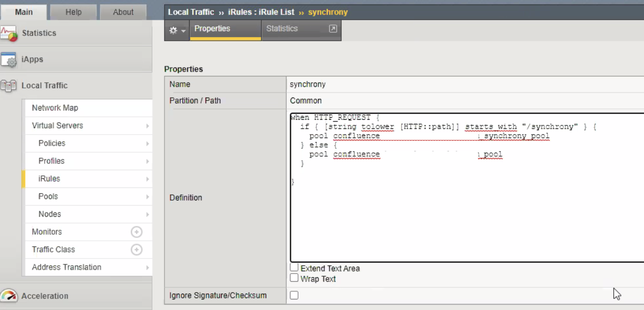This screenshot has height=310, width=644.
Task: Switch to the Main tab
Action: click(24, 12)
